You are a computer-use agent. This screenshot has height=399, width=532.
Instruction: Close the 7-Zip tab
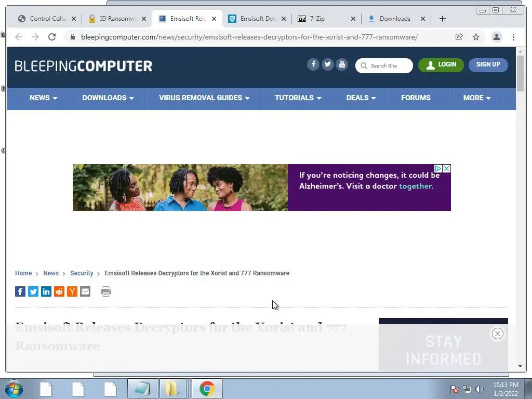[x=353, y=19]
